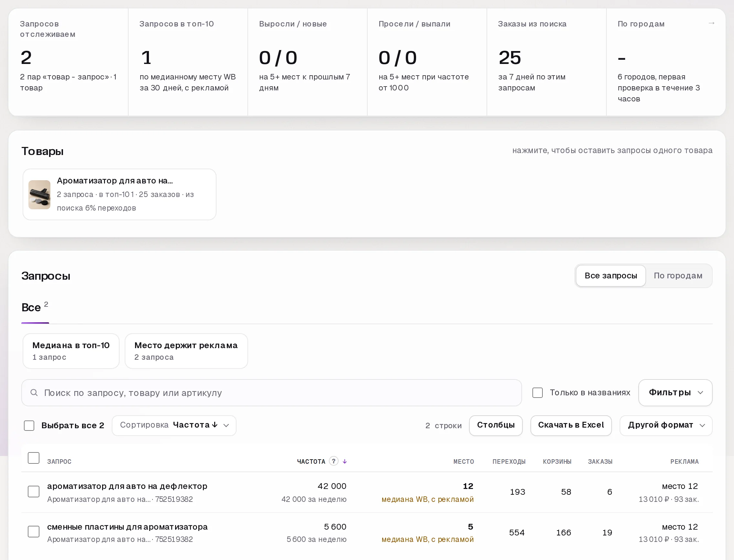Click the purple sort arrow in Частота column
This screenshot has height=560, width=734.
[x=345, y=461]
